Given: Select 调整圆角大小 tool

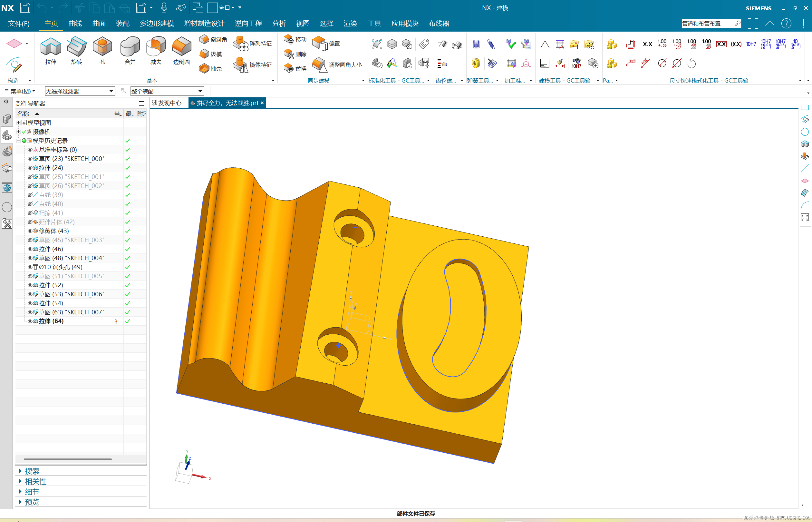Looking at the screenshot, I should click(337, 64).
